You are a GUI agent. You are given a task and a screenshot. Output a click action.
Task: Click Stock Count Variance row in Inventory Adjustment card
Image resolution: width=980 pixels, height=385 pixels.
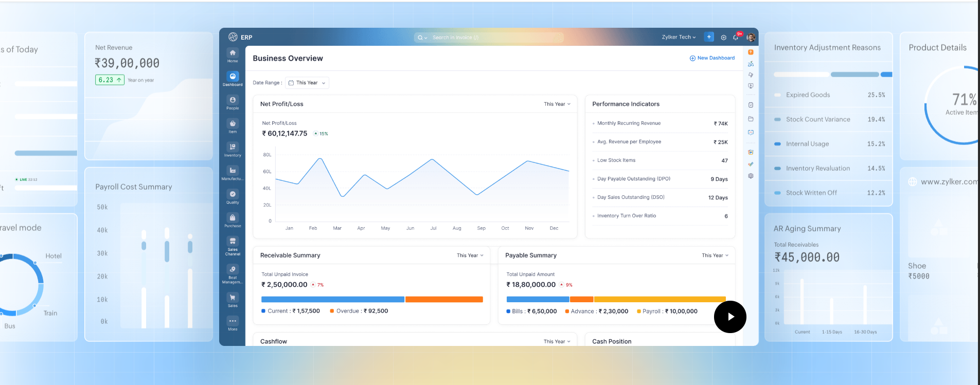click(829, 119)
